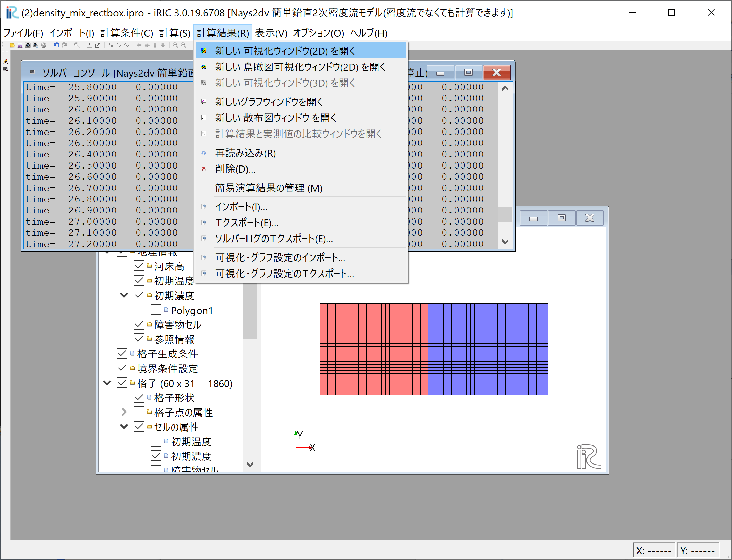Screen dimensions: 732x560
Task: Click the copy snapshot to clipboard icon
Action: point(36,45)
